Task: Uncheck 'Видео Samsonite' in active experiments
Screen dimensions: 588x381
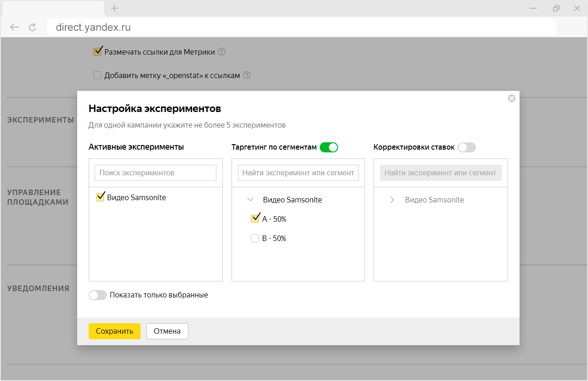Action: (100, 197)
